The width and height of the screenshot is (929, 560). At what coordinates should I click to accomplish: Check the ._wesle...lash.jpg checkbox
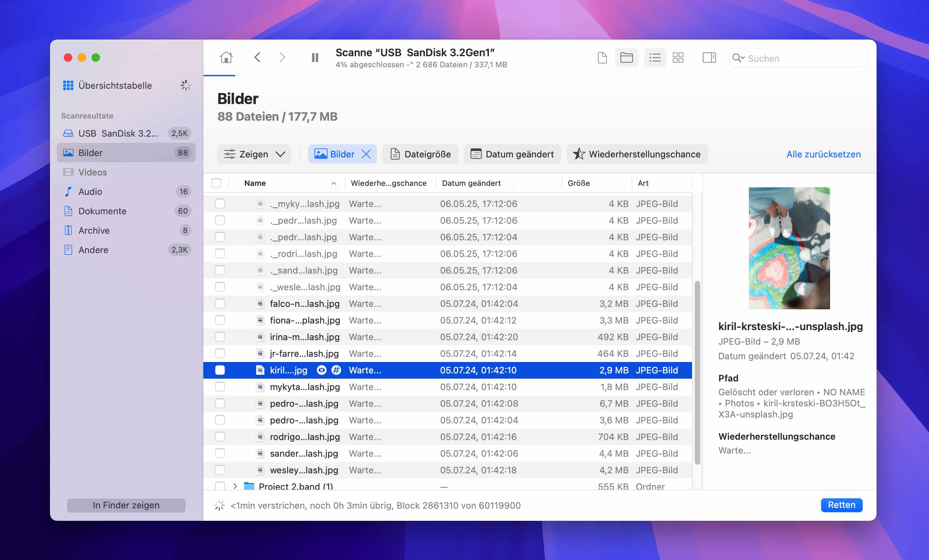(220, 287)
